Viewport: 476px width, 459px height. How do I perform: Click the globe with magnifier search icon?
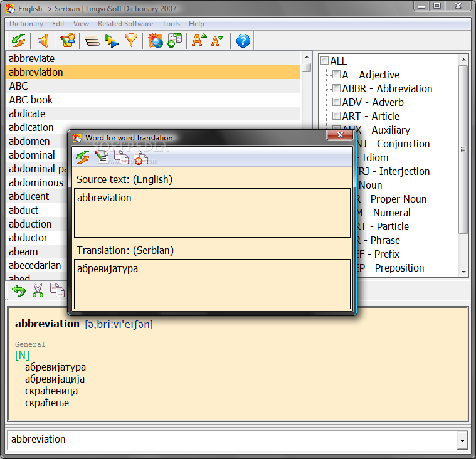(x=156, y=41)
